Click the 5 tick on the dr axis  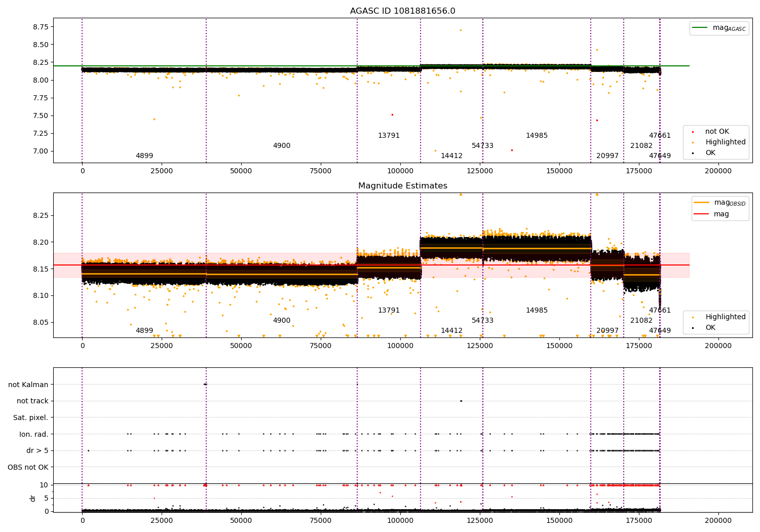46,498
